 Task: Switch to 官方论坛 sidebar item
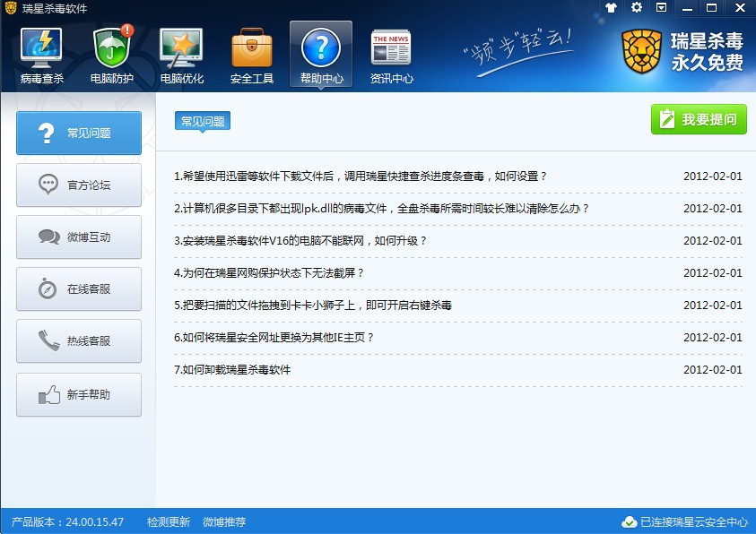[x=79, y=185]
